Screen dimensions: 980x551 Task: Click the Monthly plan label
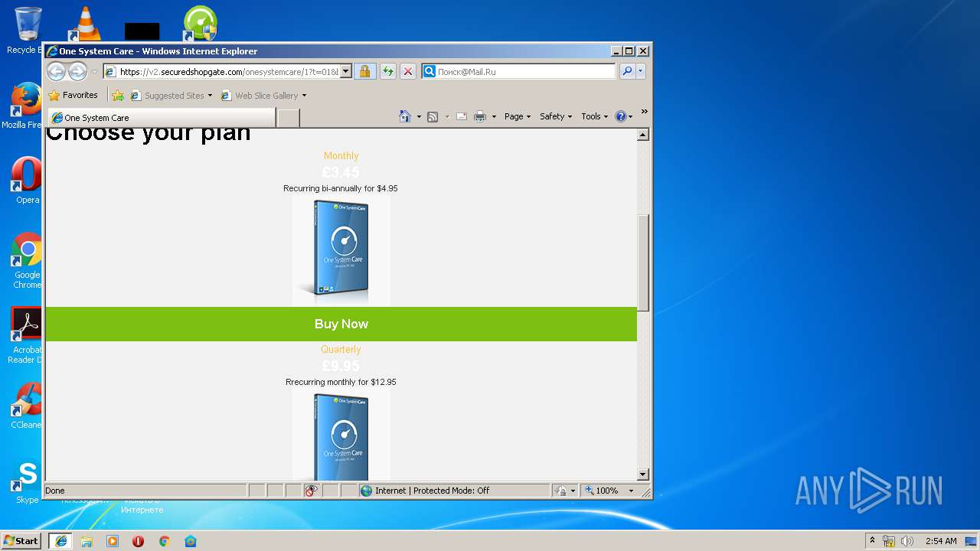click(341, 155)
